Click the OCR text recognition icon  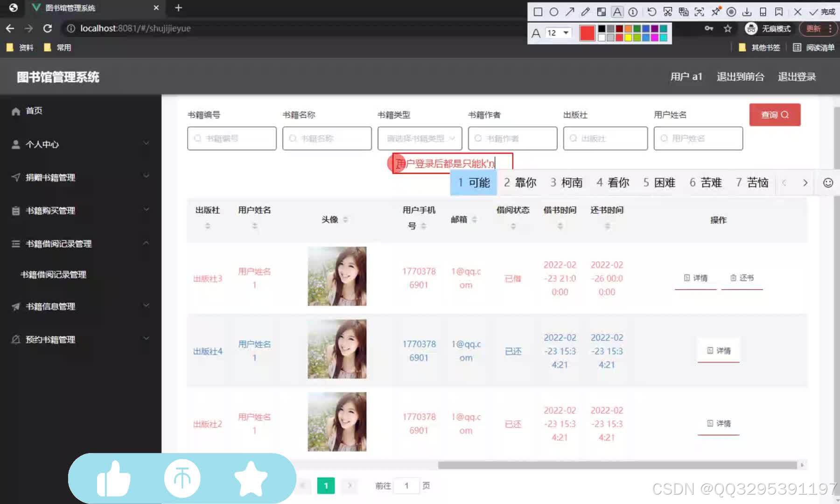pyautogui.click(x=700, y=12)
